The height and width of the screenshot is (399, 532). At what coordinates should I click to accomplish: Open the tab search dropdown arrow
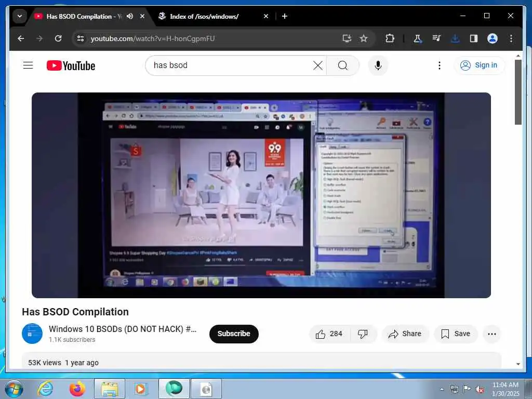point(20,16)
